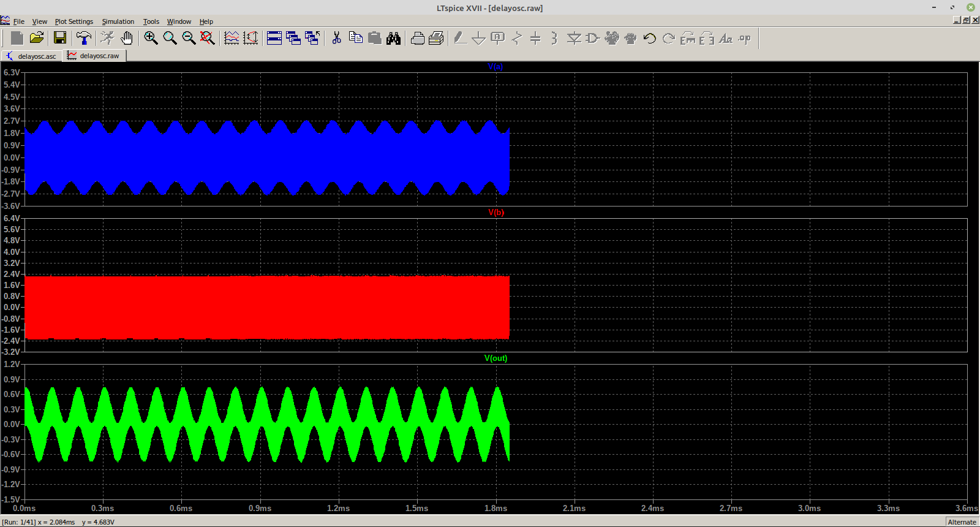Image resolution: width=980 pixels, height=527 pixels.
Task: Save using the floppy disk icon
Action: tap(60, 38)
